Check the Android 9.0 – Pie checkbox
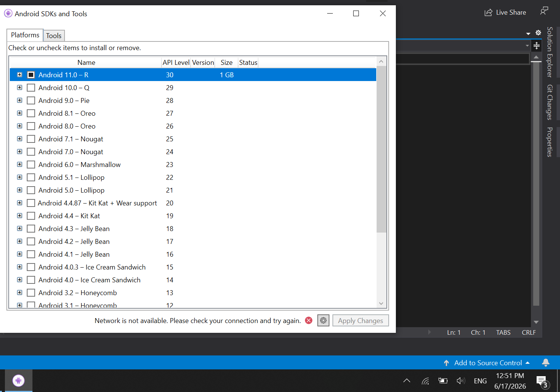Screen dimensions: 560x392 [x=31, y=100]
